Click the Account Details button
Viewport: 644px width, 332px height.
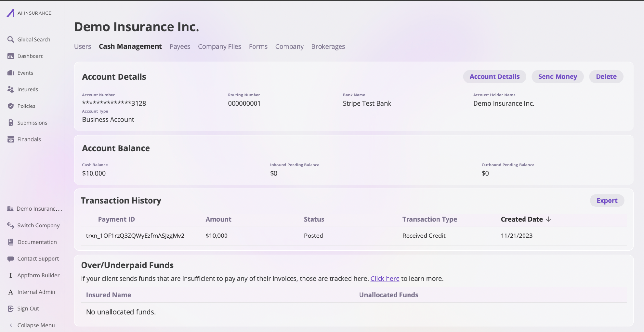tap(495, 76)
